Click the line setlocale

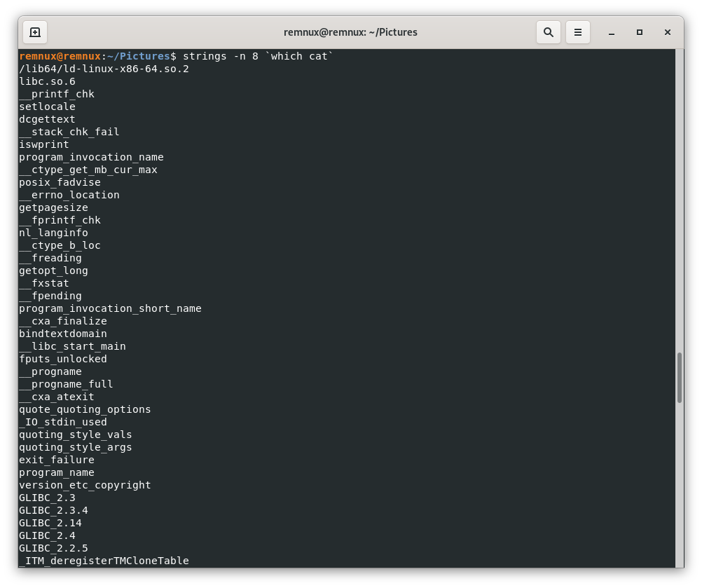point(47,107)
